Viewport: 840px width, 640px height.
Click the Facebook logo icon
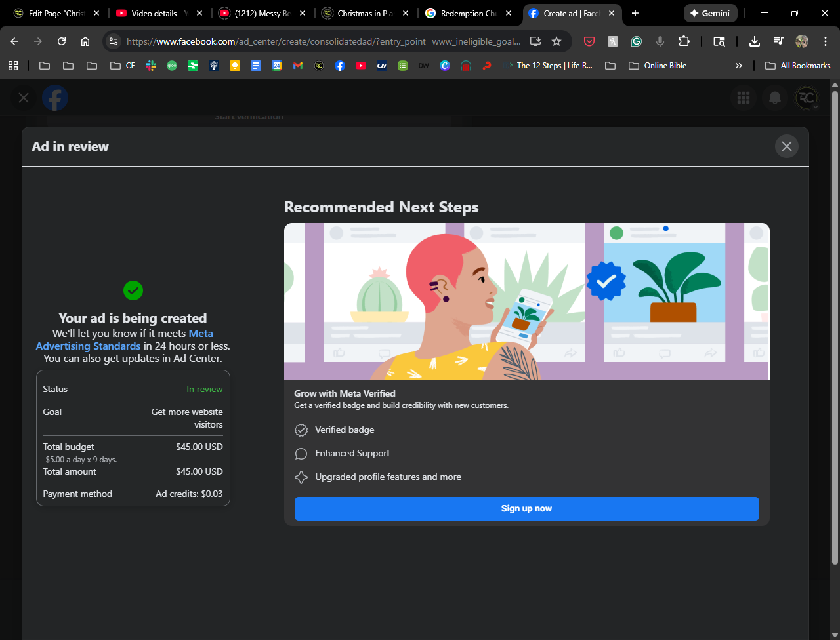tap(55, 98)
